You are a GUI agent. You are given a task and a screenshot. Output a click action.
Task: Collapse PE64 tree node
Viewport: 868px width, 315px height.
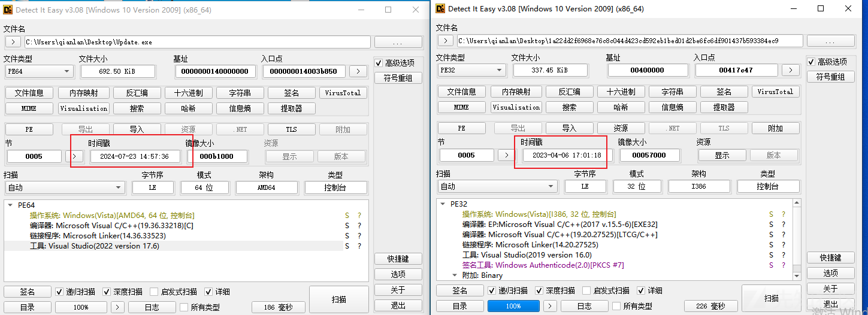point(10,205)
